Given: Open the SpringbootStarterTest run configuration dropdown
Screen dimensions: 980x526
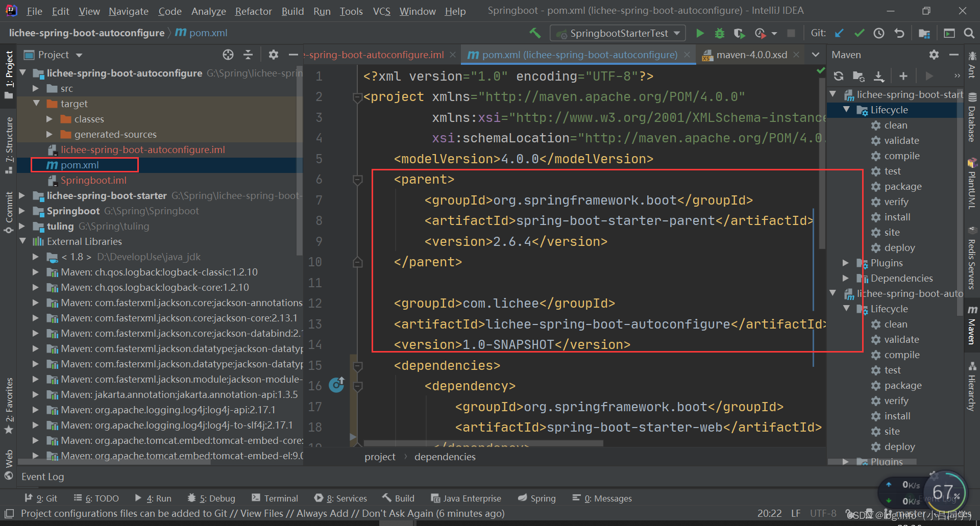Looking at the screenshot, I should [618, 33].
